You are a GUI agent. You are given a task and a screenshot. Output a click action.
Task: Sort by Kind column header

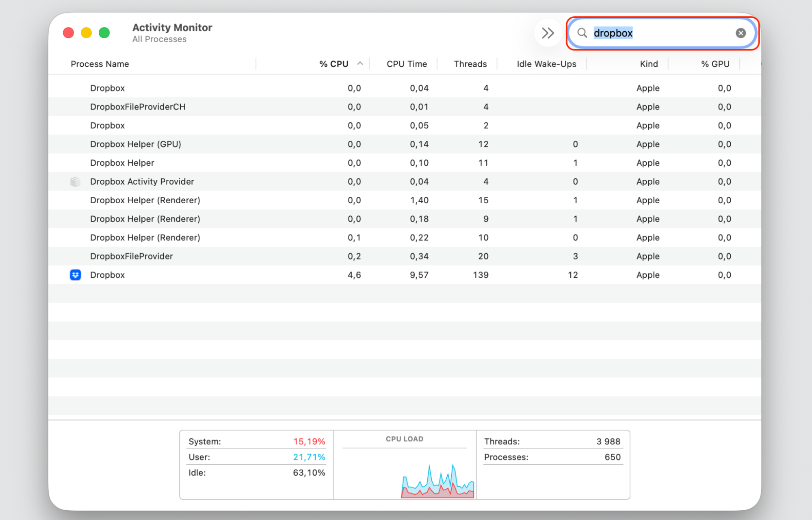pos(649,64)
